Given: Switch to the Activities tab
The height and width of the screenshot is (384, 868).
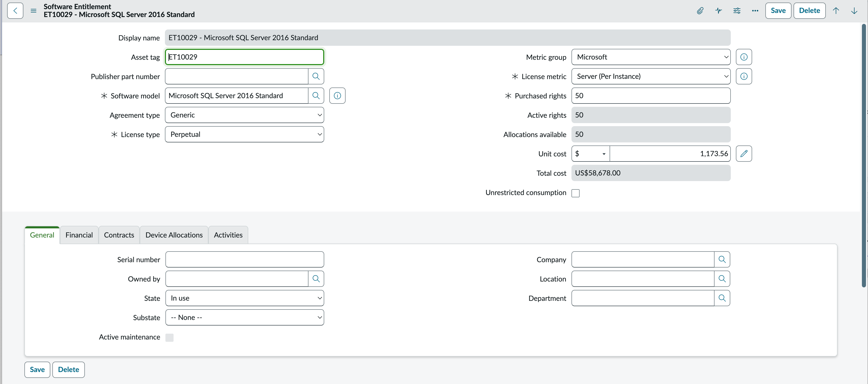Looking at the screenshot, I should (x=228, y=235).
